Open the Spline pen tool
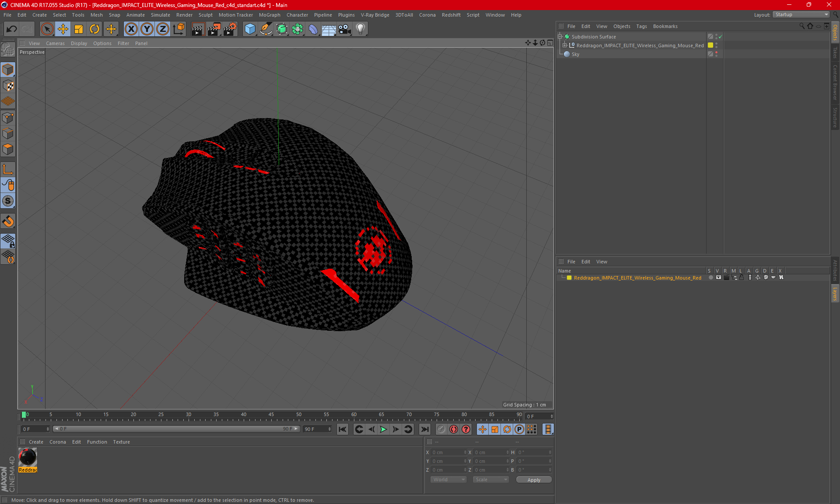Viewport: 840px width, 504px height. pyautogui.click(x=266, y=29)
